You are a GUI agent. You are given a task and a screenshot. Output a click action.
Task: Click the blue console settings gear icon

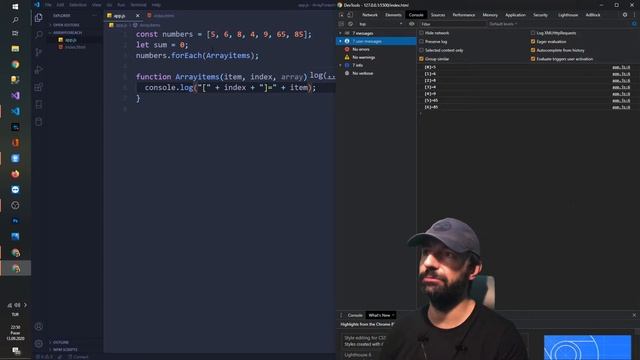[634, 24]
